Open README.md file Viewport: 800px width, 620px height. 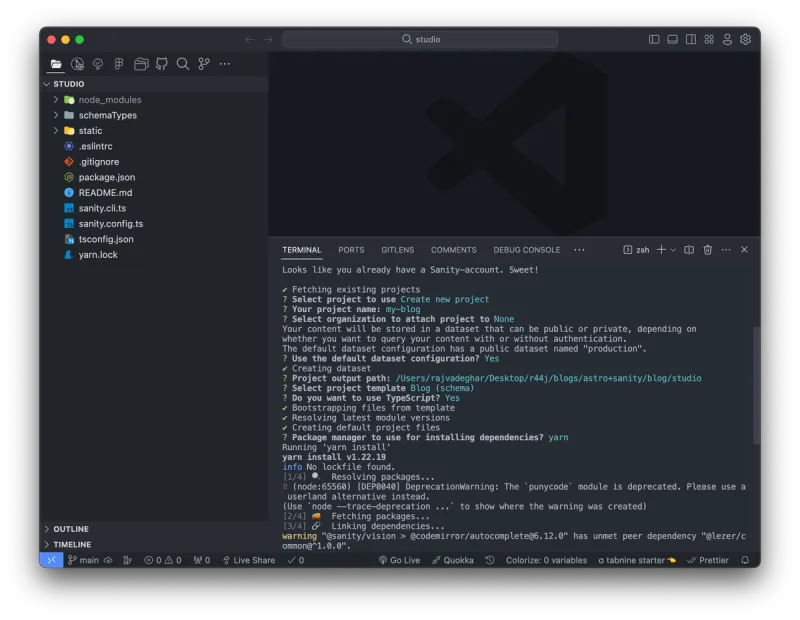[156, 192]
